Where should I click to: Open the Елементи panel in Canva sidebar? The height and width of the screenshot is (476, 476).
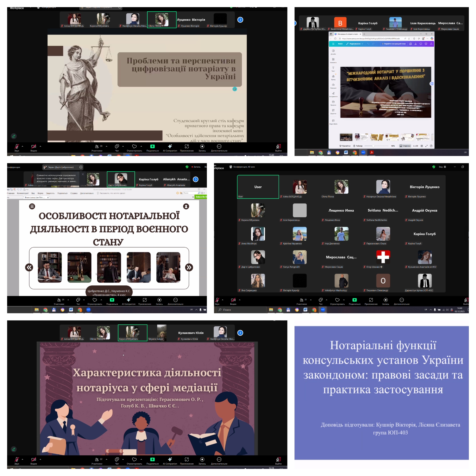[333, 60]
